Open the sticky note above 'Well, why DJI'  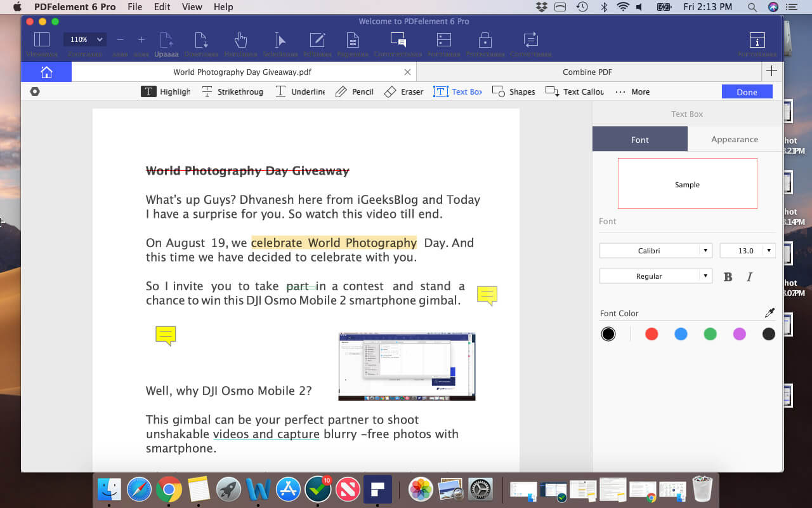pos(166,335)
